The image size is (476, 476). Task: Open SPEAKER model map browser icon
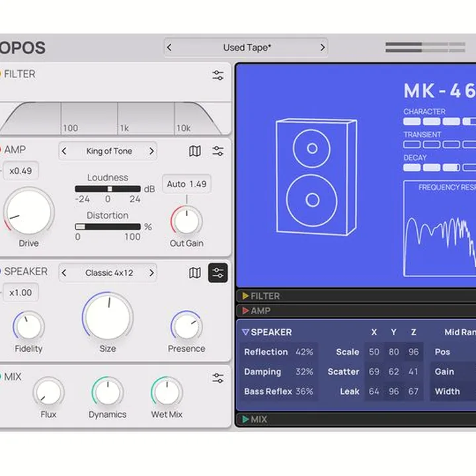(x=195, y=272)
